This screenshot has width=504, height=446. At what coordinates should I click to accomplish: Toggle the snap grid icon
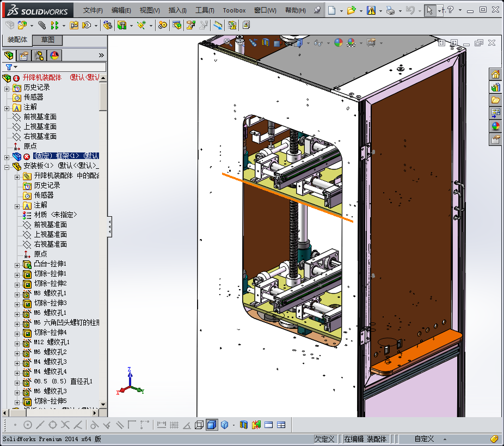pyautogui.click(x=174, y=425)
